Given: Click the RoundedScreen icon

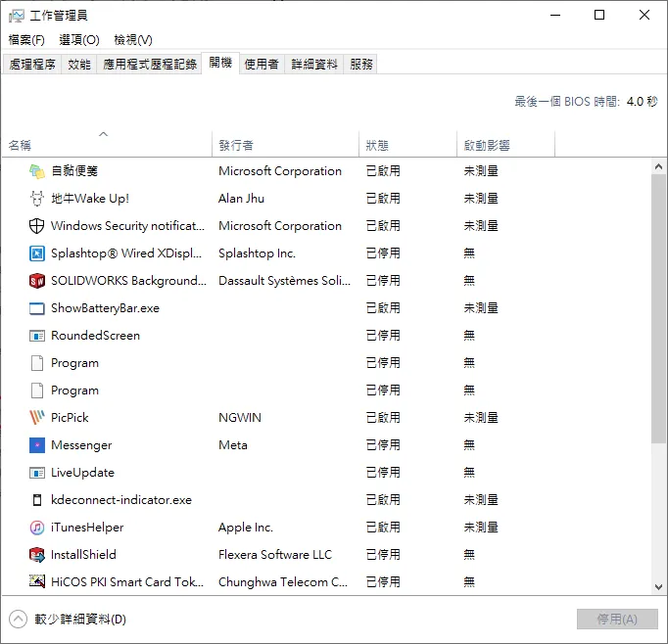Looking at the screenshot, I should [37, 336].
